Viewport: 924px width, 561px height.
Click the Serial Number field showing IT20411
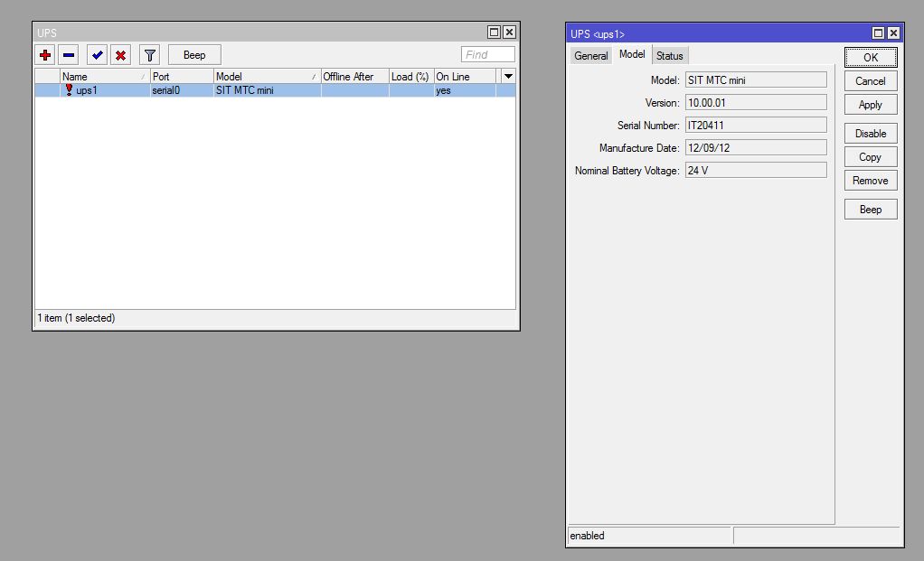[755, 125]
